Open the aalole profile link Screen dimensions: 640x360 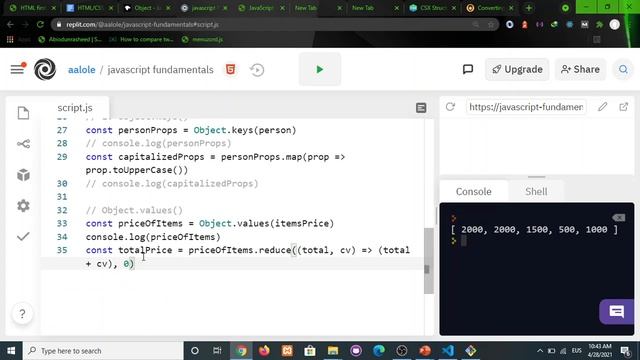point(82,70)
